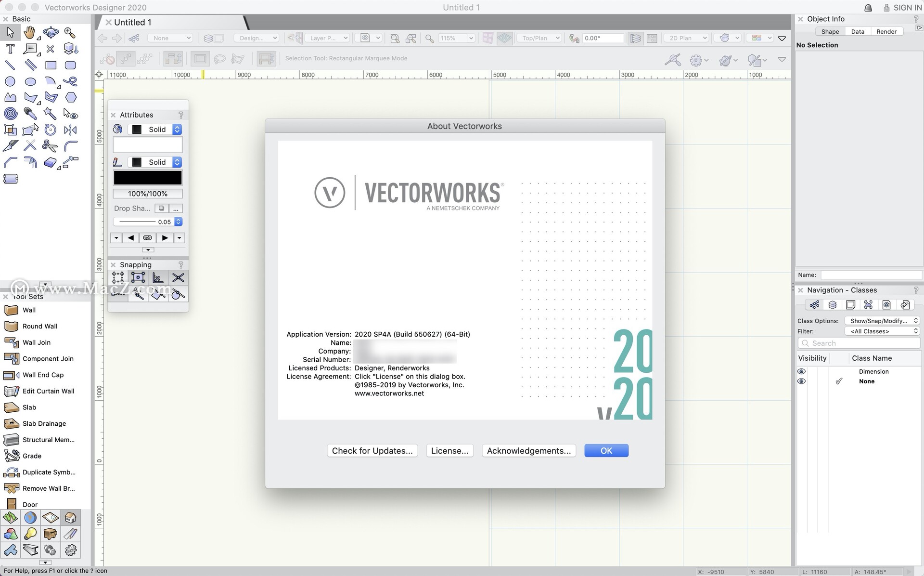
Task: Toggle Snap to Grid in Snapping palette
Action: tap(118, 277)
